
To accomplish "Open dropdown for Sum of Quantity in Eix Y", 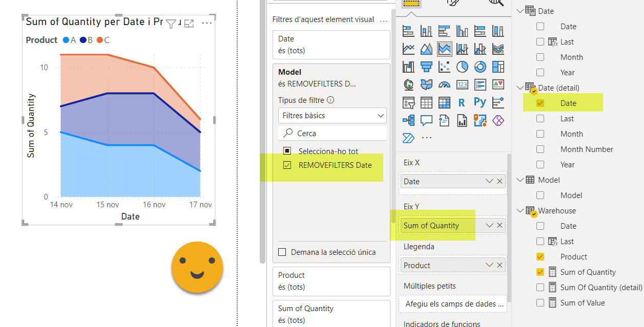I will pyautogui.click(x=489, y=226).
